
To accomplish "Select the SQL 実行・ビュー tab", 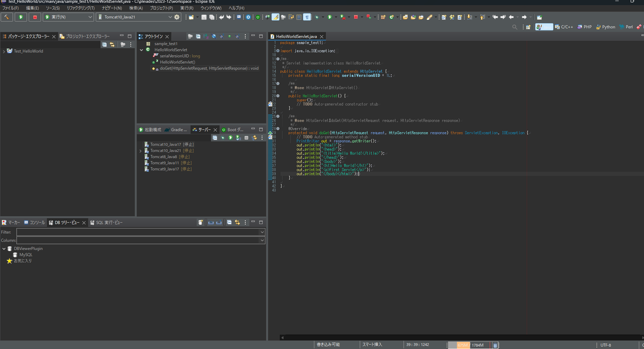I will (x=106, y=222).
